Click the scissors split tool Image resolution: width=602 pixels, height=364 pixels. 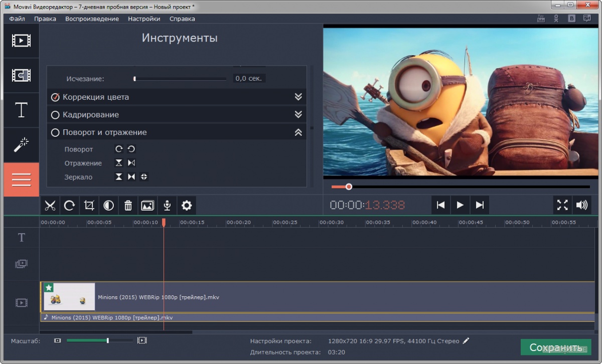point(50,205)
